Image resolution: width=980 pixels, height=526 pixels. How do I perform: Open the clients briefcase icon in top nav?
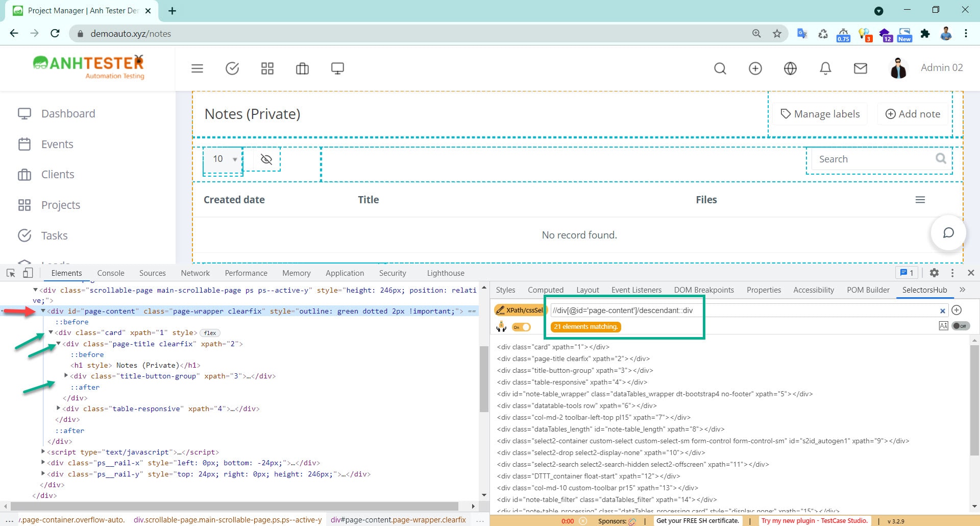tap(302, 68)
